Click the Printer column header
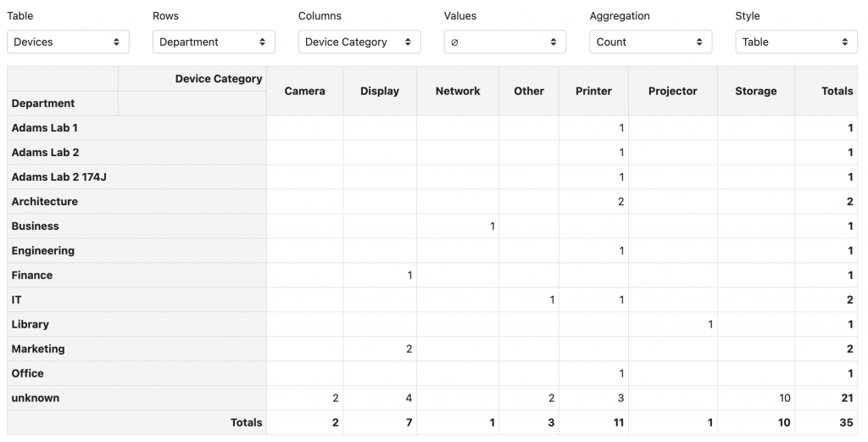 click(x=593, y=91)
